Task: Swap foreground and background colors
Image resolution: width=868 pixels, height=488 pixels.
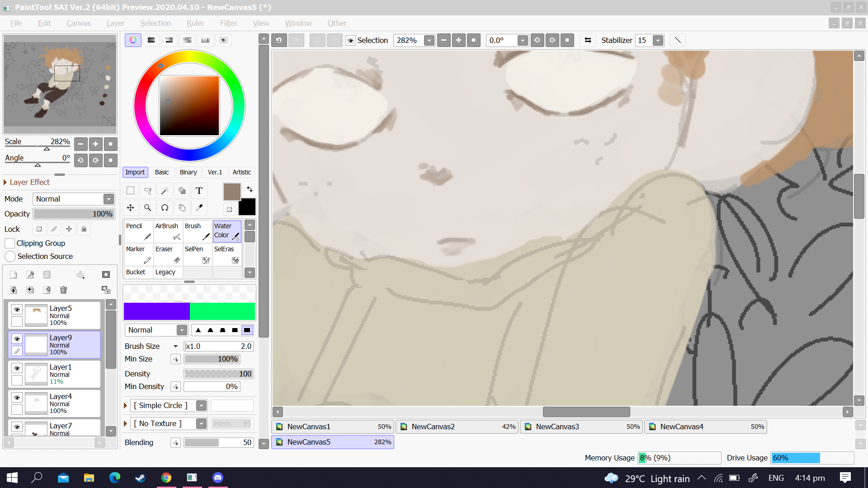Action: 250,189
